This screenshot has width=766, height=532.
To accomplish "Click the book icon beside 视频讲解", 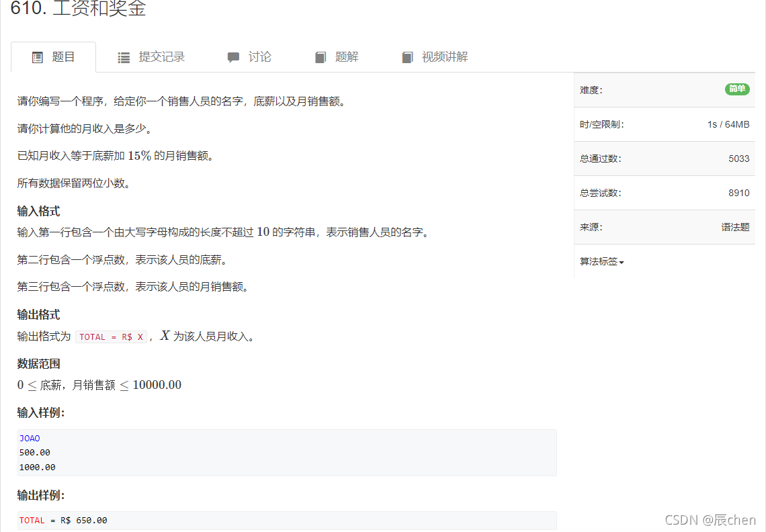I will (407, 58).
